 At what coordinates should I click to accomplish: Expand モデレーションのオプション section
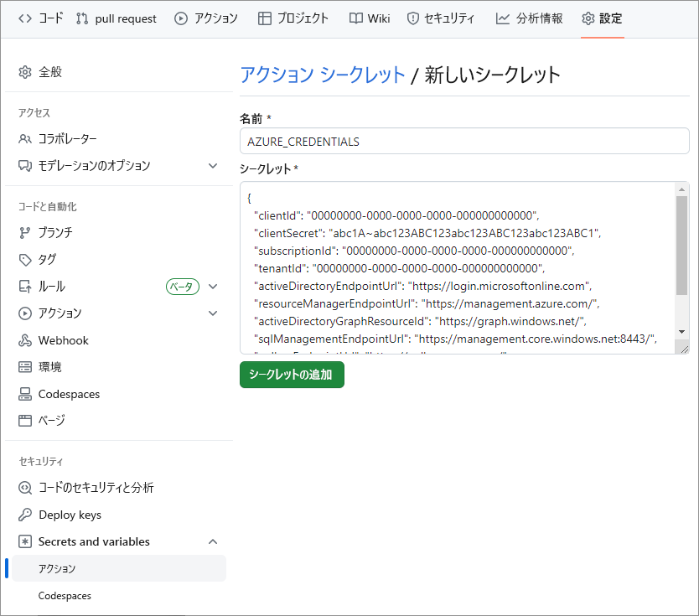[213, 166]
